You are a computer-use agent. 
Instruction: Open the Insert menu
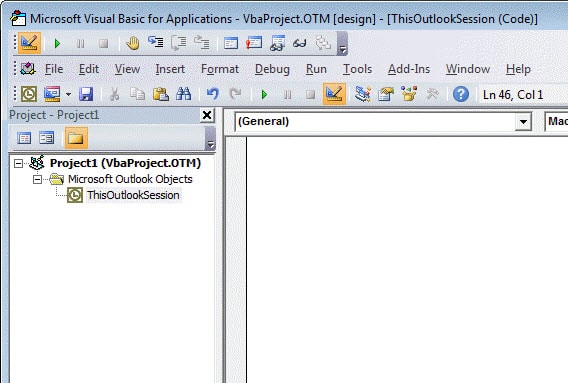[170, 69]
